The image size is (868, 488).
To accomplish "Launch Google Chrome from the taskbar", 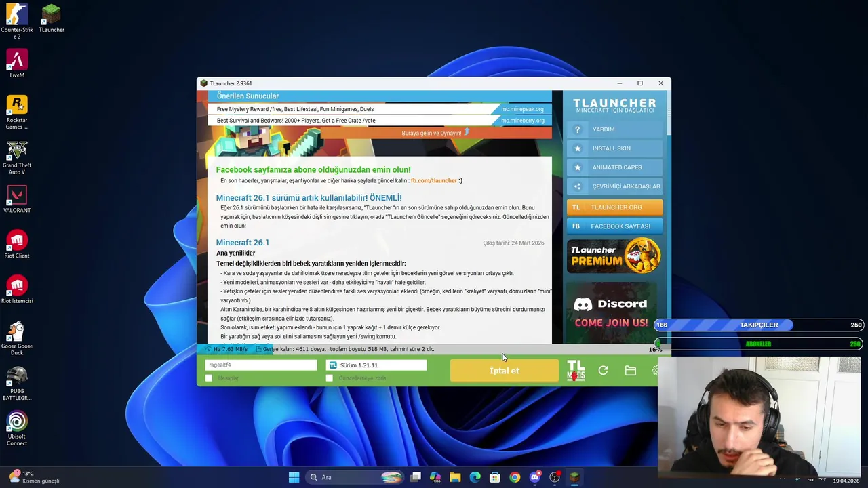I will tap(515, 477).
